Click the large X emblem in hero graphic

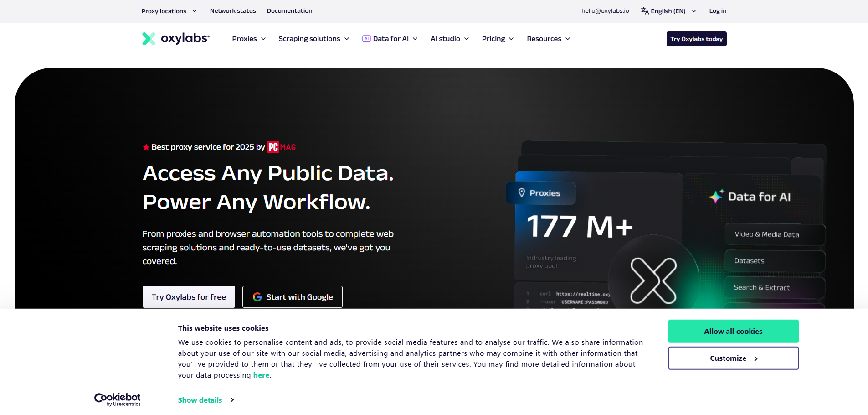tap(653, 280)
